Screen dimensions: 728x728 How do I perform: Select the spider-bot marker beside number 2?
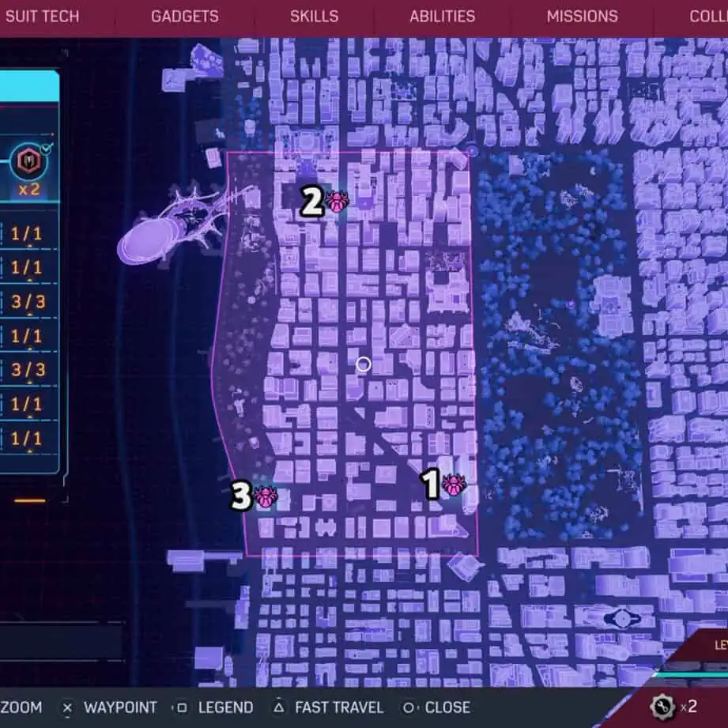point(337,202)
